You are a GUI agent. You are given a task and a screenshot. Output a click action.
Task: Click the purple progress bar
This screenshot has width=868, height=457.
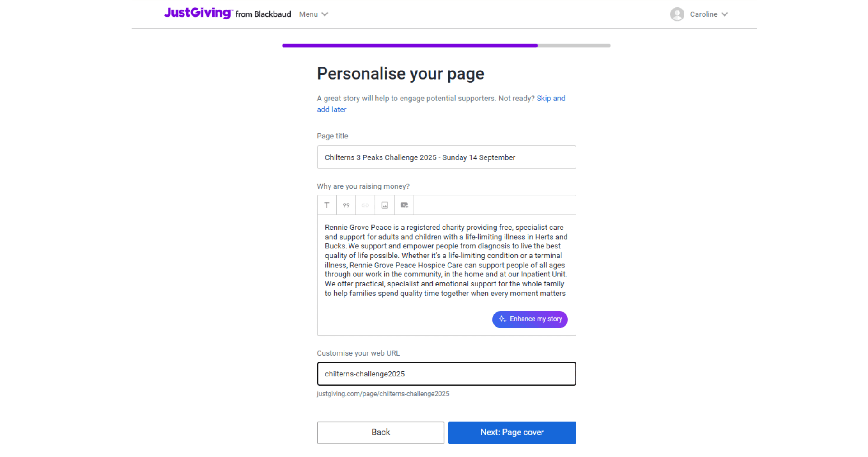pyautogui.click(x=410, y=45)
